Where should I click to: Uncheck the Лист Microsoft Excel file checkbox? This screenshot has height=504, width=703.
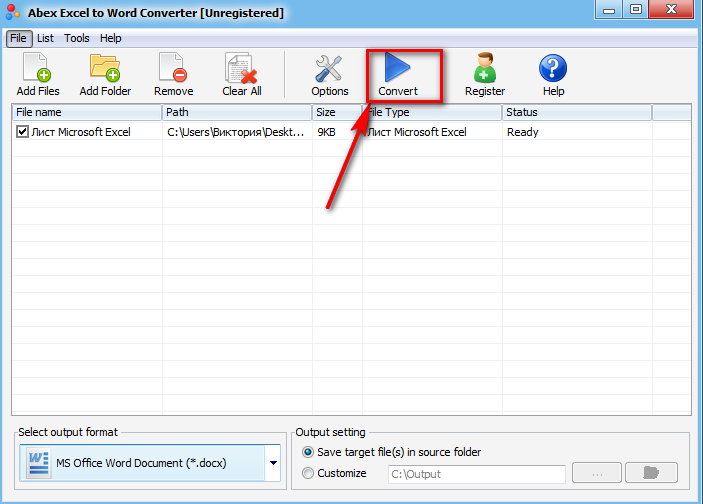click(22, 131)
